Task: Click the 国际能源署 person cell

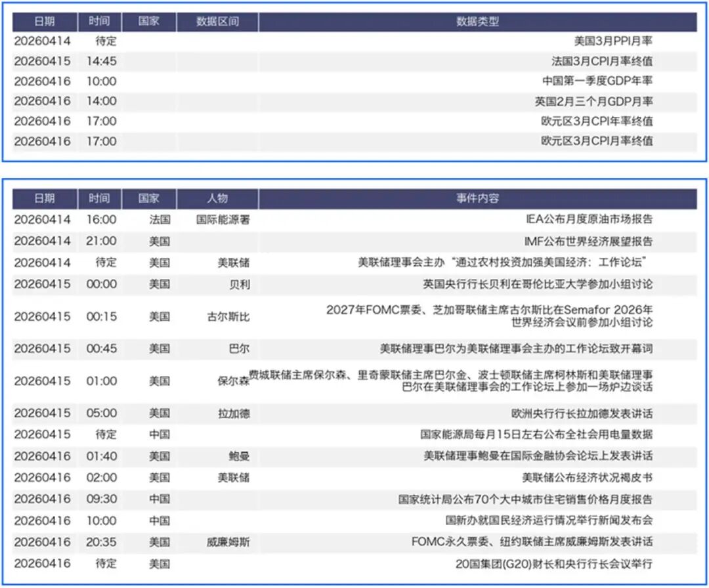Action: [x=223, y=220]
